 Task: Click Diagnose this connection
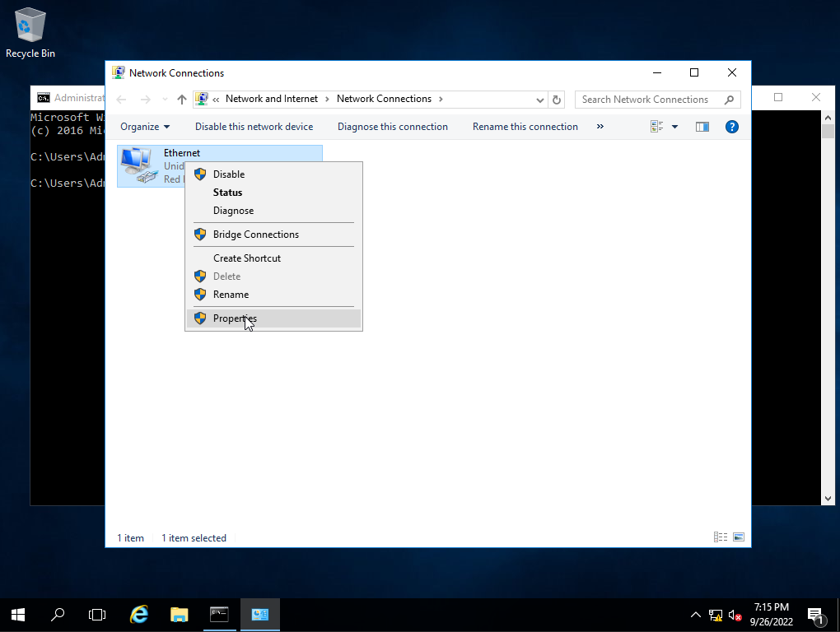pos(393,127)
